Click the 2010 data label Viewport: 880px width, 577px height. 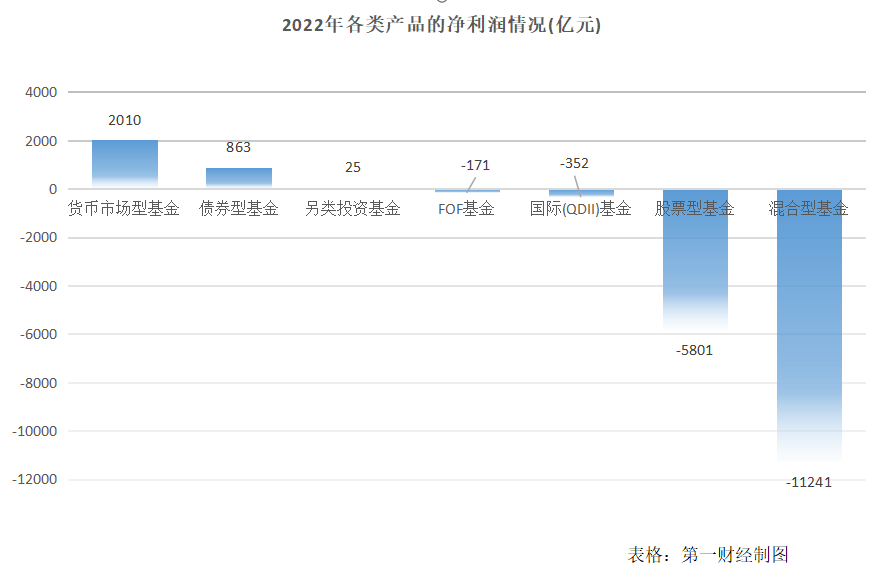125,121
